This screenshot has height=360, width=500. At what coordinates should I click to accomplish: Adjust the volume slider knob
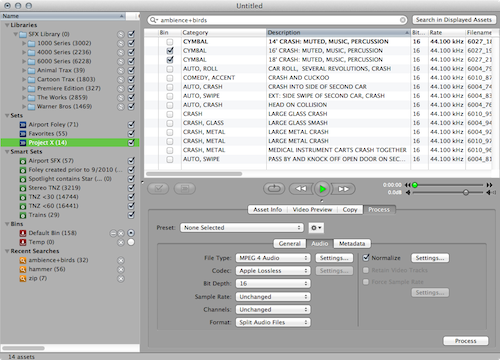(466, 193)
